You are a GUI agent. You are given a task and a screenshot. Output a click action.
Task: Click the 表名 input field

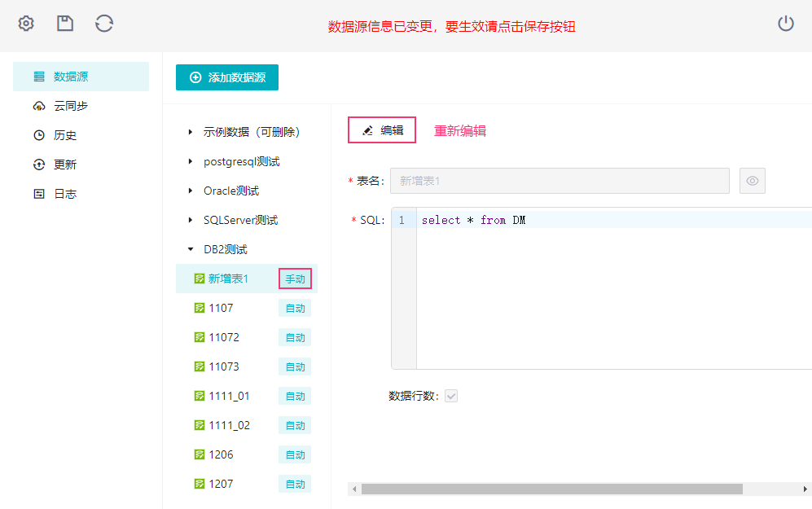click(560, 181)
